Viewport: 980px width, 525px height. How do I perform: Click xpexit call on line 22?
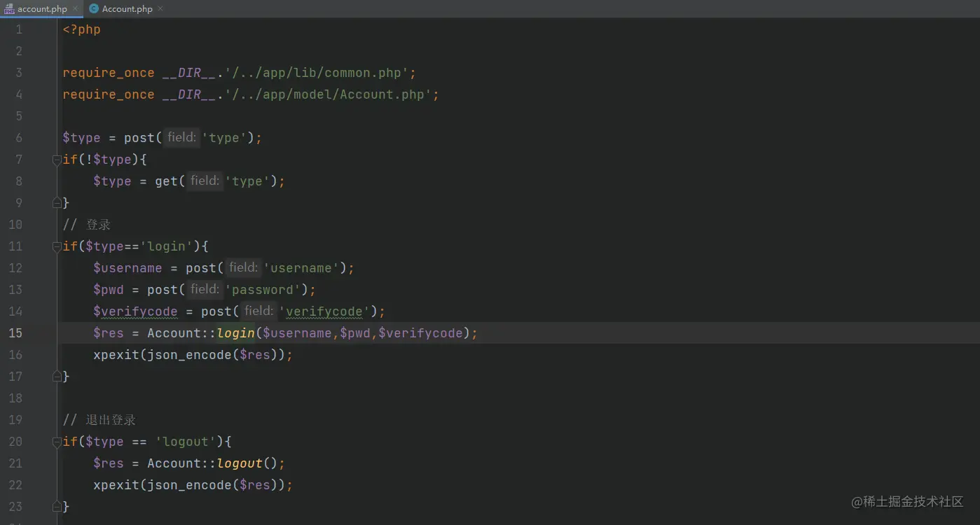pyautogui.click(x=116, y=485)
